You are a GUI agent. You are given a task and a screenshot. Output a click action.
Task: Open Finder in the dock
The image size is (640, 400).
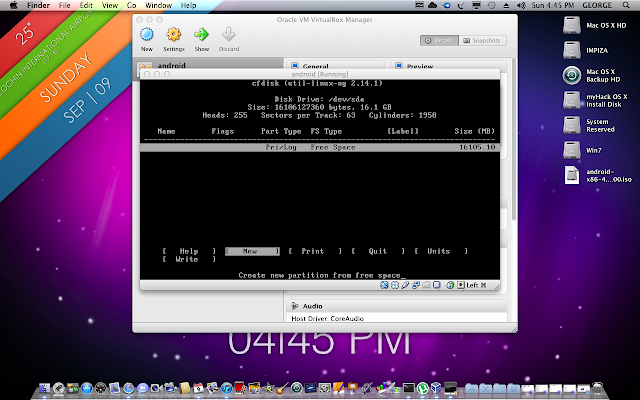click(x=44, y=388)
